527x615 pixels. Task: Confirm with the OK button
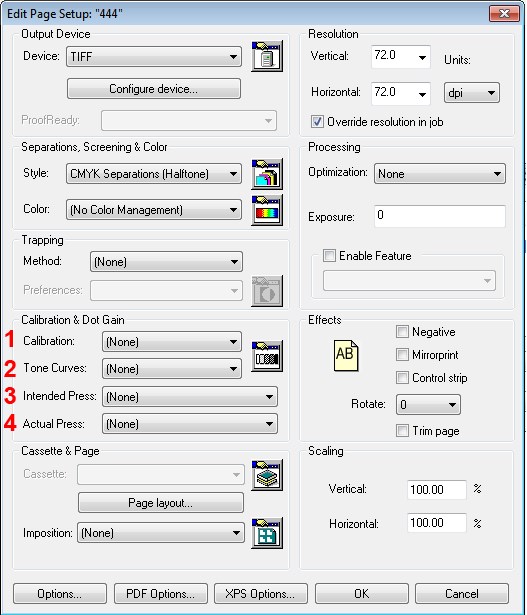click(362, 593)
